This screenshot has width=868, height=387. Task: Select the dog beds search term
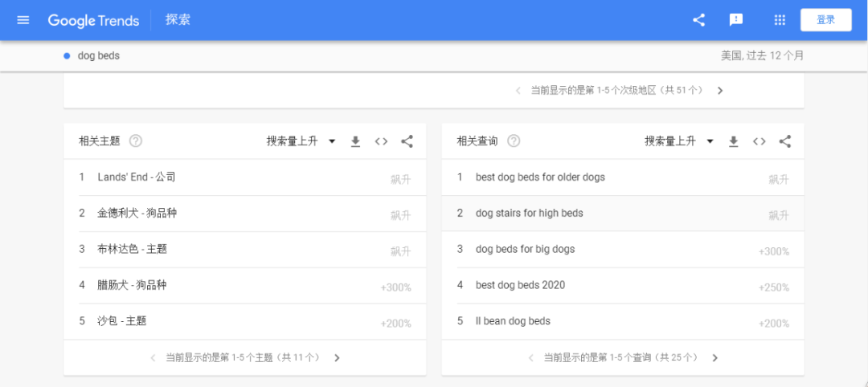point(98,56)
